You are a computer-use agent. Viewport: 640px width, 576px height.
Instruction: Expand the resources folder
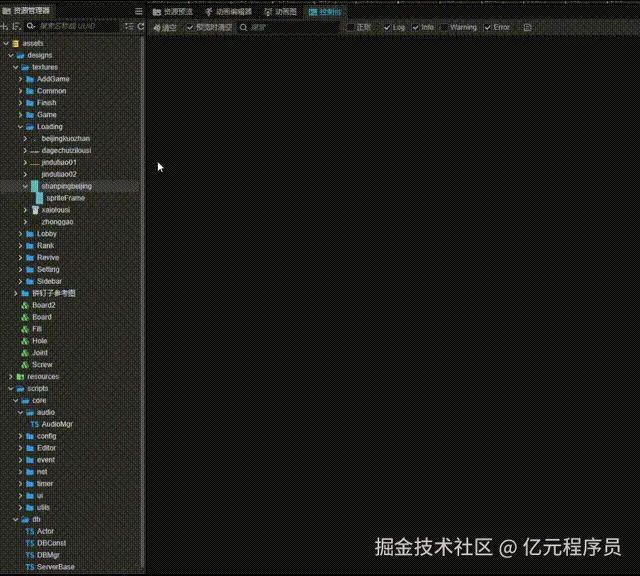point(10,377)
